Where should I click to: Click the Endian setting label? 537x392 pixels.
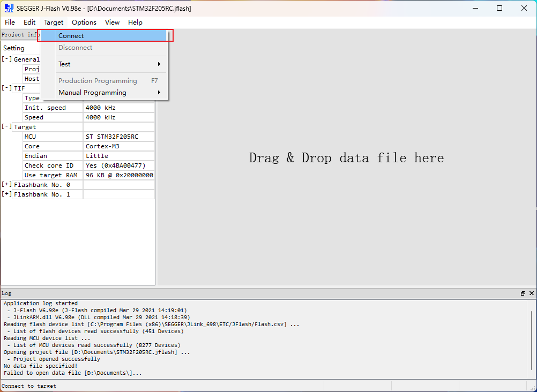53,156
